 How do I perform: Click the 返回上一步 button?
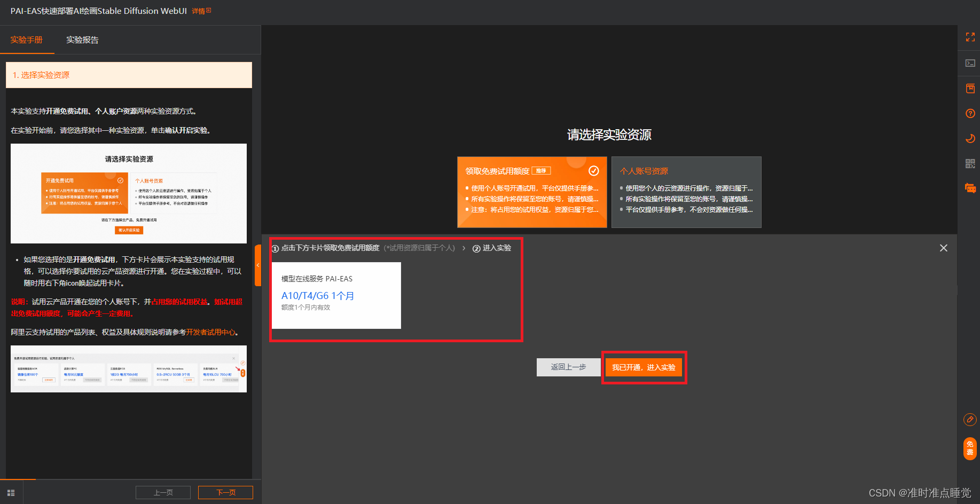click(x=569, y=367)
